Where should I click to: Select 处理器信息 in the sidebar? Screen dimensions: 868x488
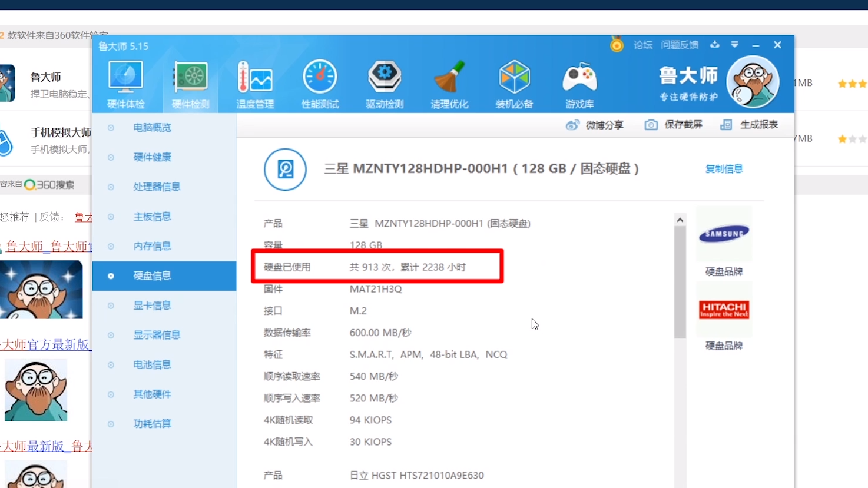coord(164,187)
